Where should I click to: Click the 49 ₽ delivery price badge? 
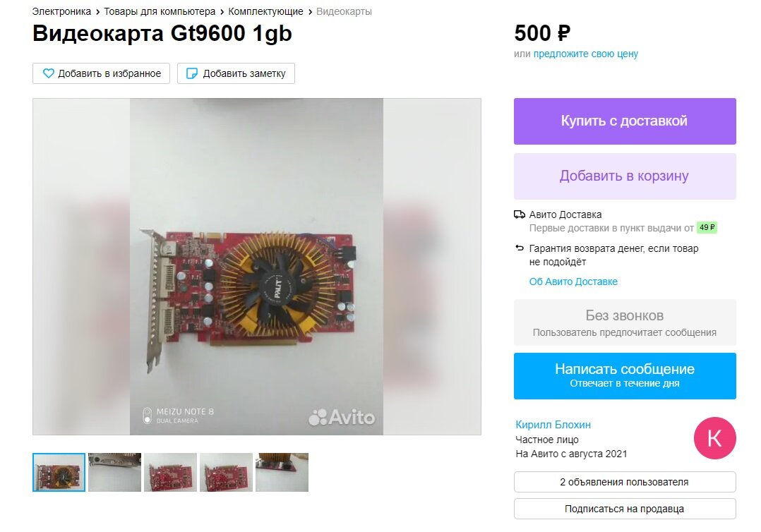point(707,227)
